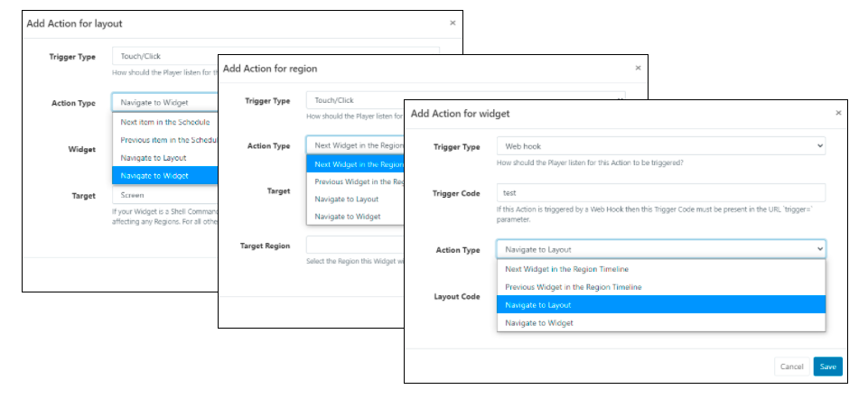Click the Cancel button
The width and height of the screenshot is (868, 399).
click(x=791, y=367)
